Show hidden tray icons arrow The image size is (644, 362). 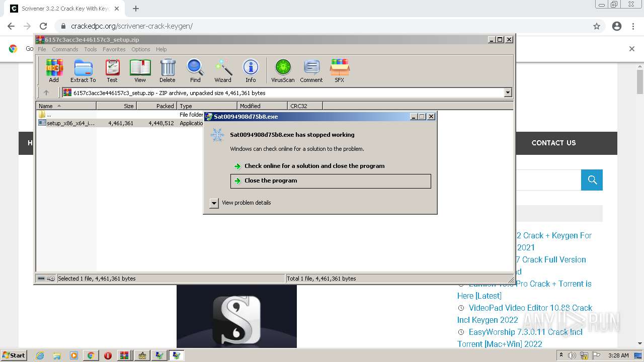pos(561,355)
